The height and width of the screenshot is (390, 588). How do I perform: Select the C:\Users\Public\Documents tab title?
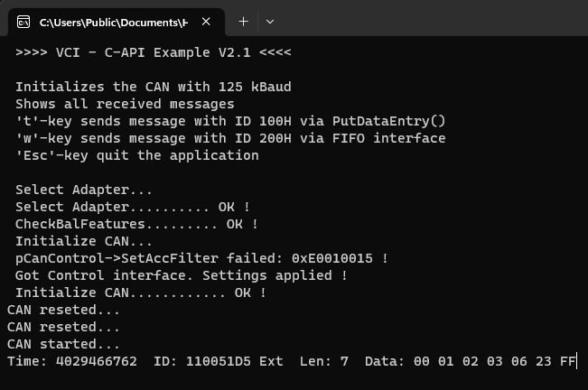[114, 23]
